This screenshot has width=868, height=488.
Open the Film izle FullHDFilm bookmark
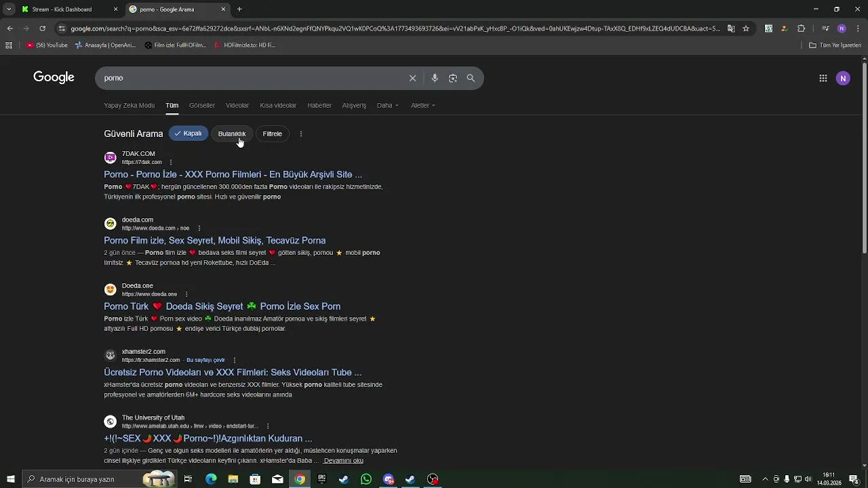(x=176, y=45)
